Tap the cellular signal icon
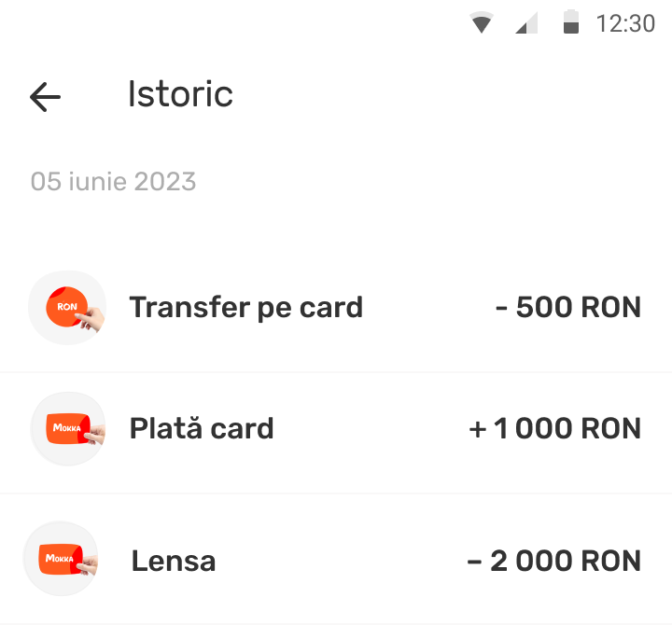Image resolution: width=672 pixels, height=625 pixels. click(x=526, y=23)
